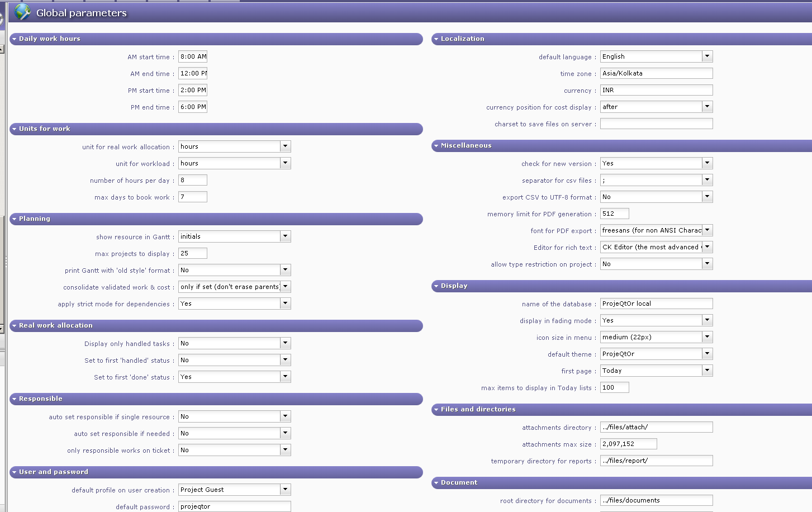Screen dimensions: 812x512
Task: Click the max projects to display field
Action: point(193,253)
